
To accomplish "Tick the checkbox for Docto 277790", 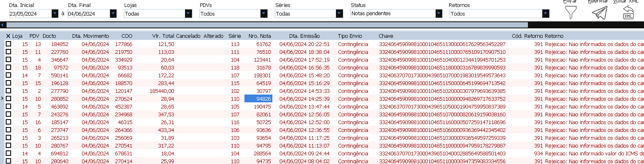I will click(8, 91).
